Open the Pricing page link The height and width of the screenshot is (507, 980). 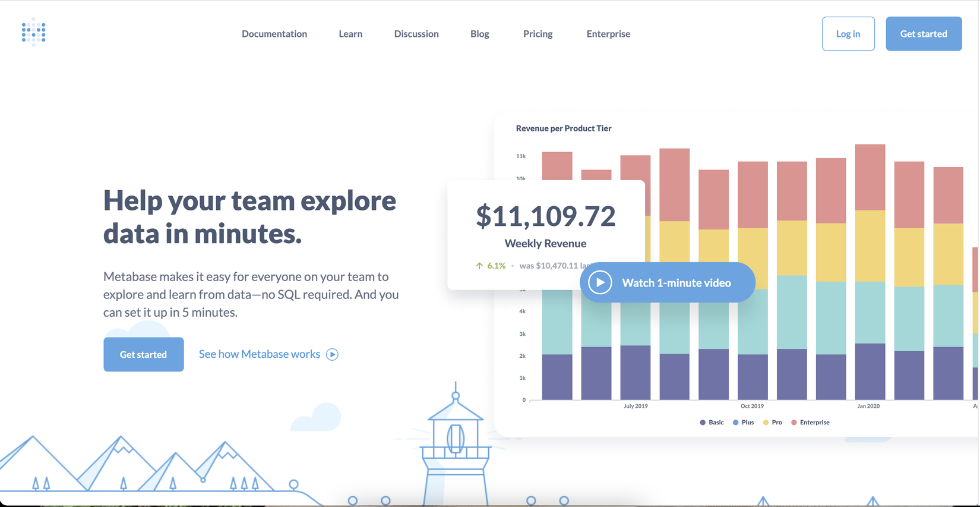538,34
